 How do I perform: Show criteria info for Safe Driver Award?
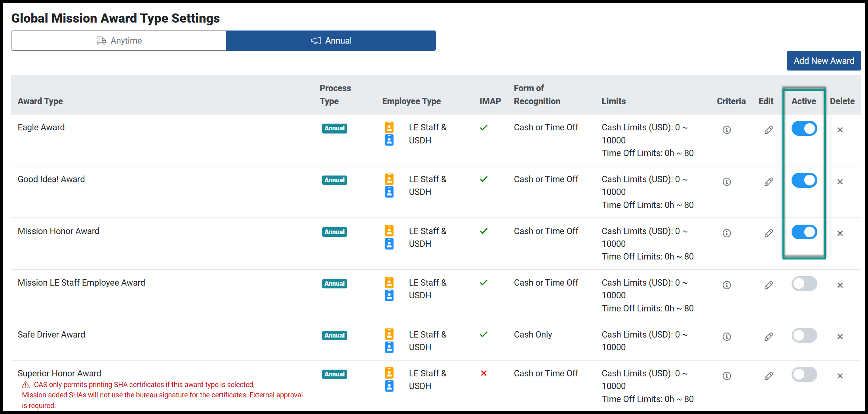tap(727, 337)
